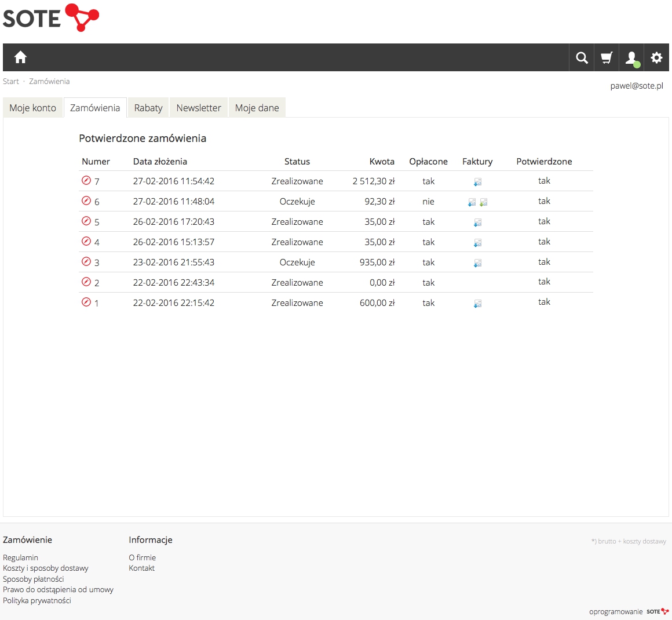Click the red icon beside order 5

[86, 221]
